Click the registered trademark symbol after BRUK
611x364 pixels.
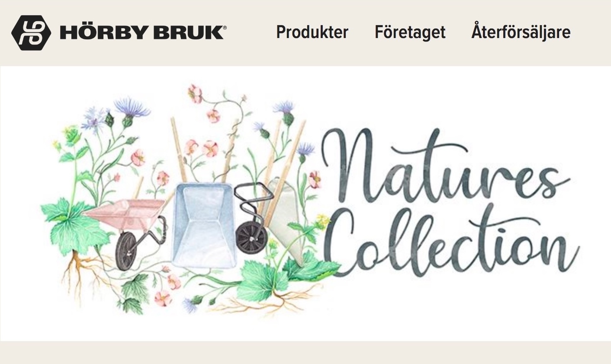(x=224, y=27)
